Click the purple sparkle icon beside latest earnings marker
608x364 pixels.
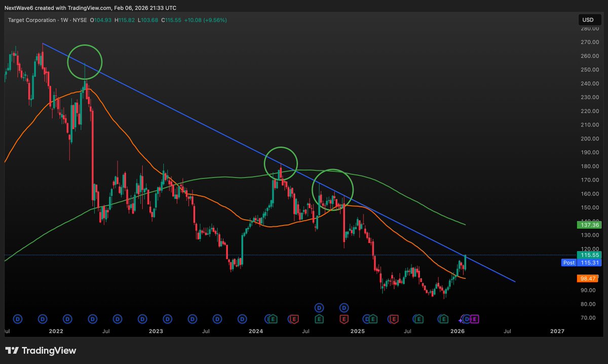tap(461, 318)
